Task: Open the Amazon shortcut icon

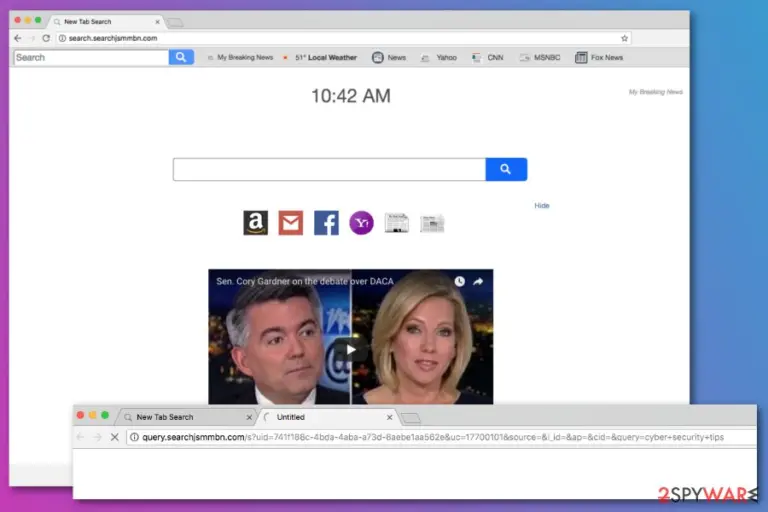Action: point(256,223)
